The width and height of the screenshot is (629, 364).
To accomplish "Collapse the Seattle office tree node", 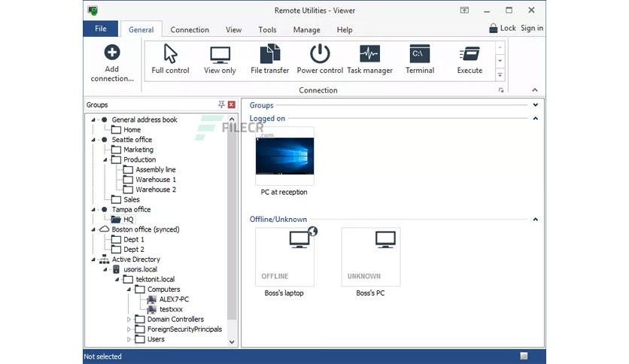I will [x=93, y=140].
